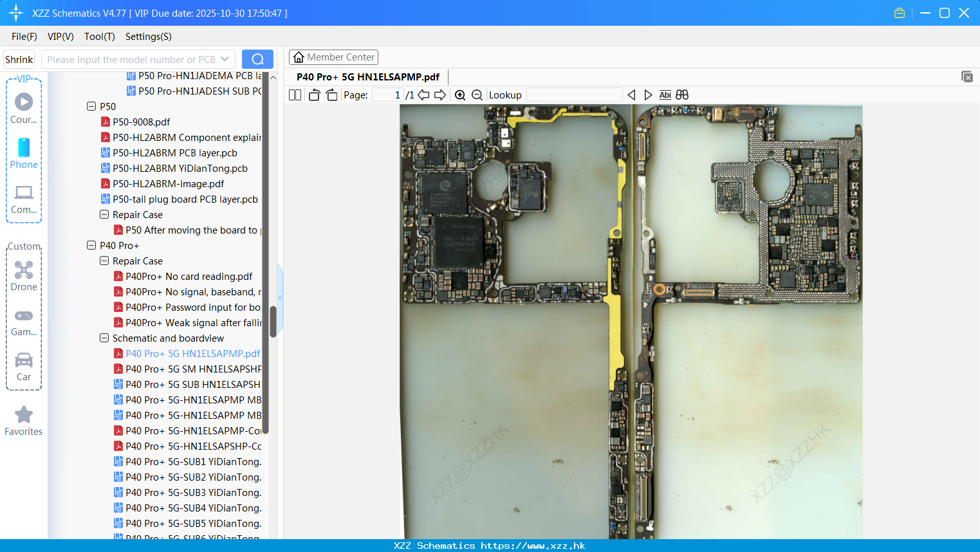Screen dimensions: 980x552
Task: Click the XZZ Schematics app logo
Action: pos(16,13)
